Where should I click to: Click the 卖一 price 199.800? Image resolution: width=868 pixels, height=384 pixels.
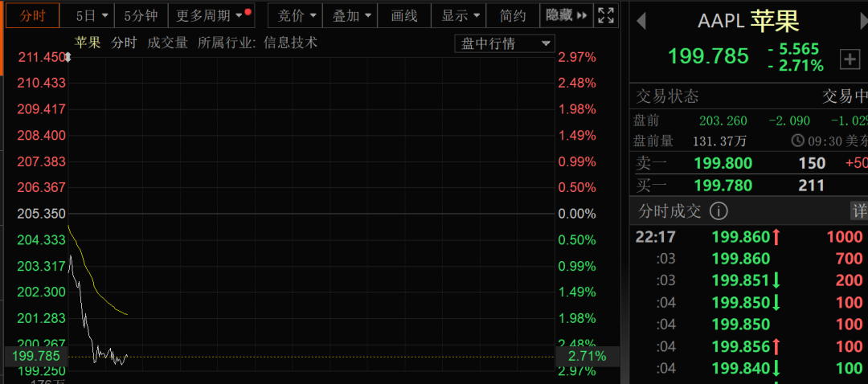pyautogui.click(x=723, y=163)
